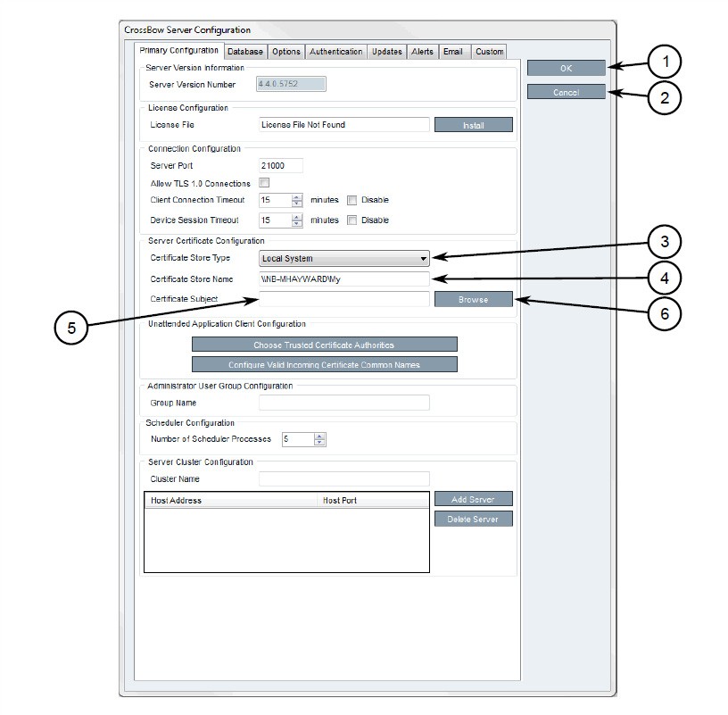Image resolution: width=728 pixels, height=715 pixels.
Task: Open the Database tab
Action: [245, 52]
